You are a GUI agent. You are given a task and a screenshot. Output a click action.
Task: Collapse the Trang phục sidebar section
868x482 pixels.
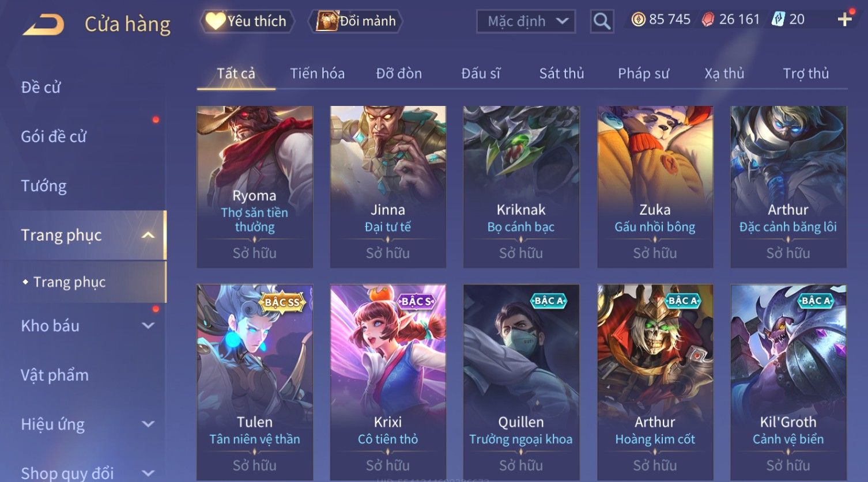148,235
